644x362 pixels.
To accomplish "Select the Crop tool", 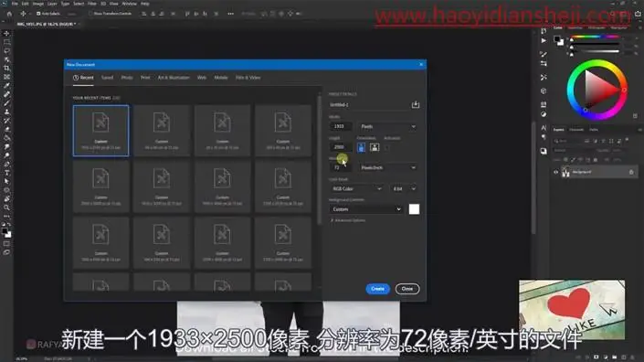I will (x=6, y=69).
